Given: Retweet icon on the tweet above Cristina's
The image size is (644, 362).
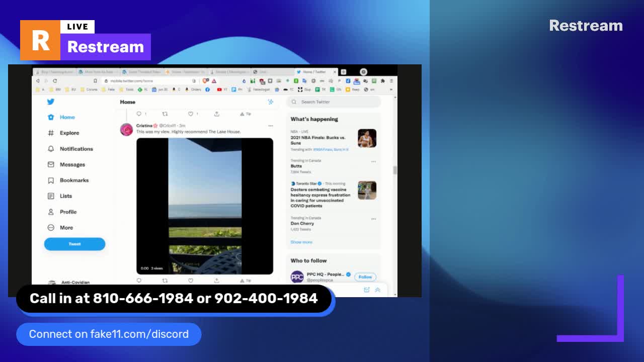Looking at the screenshot, I should (165, 114).
